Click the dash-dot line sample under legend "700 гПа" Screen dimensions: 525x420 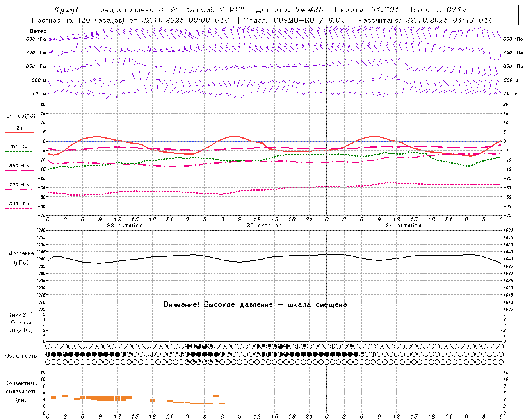tap(18, 189)
